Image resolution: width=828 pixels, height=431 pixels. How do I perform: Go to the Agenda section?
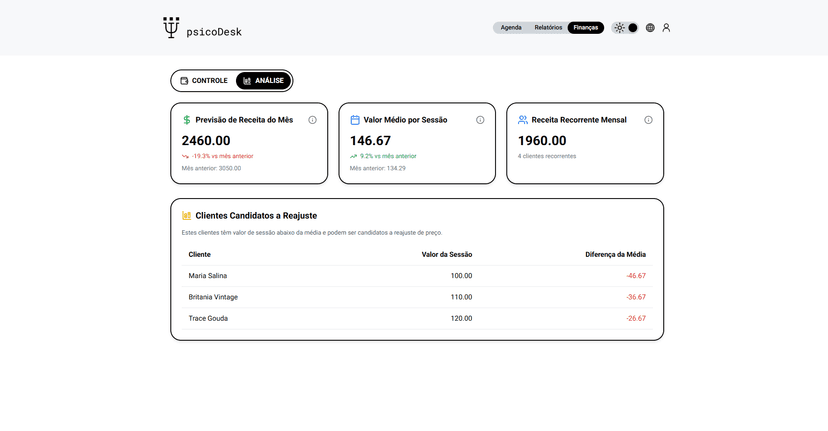(511, 28)
